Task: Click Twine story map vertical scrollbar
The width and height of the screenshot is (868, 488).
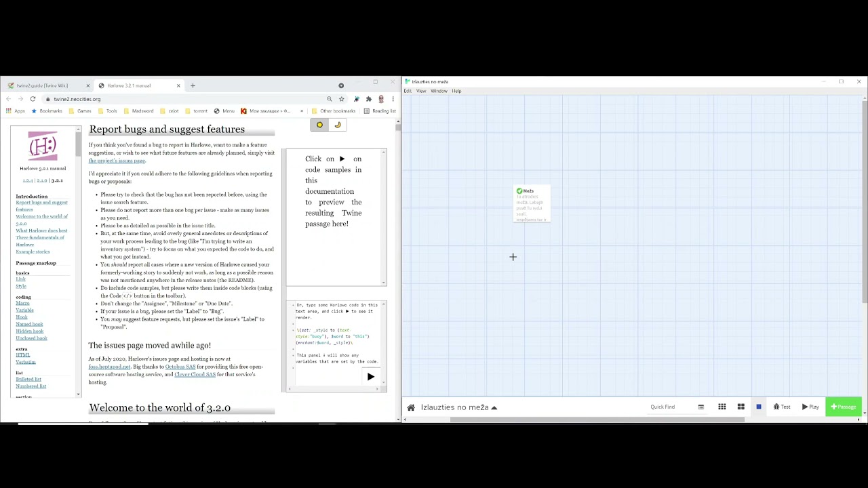Action: click(865, 201)
